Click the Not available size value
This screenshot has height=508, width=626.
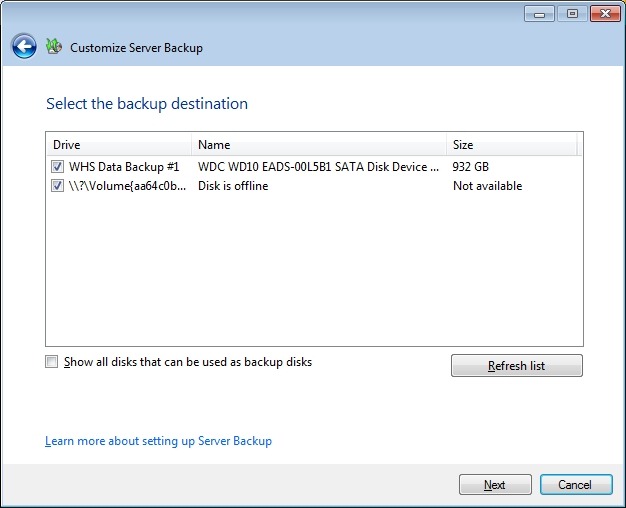pos(487,186)
